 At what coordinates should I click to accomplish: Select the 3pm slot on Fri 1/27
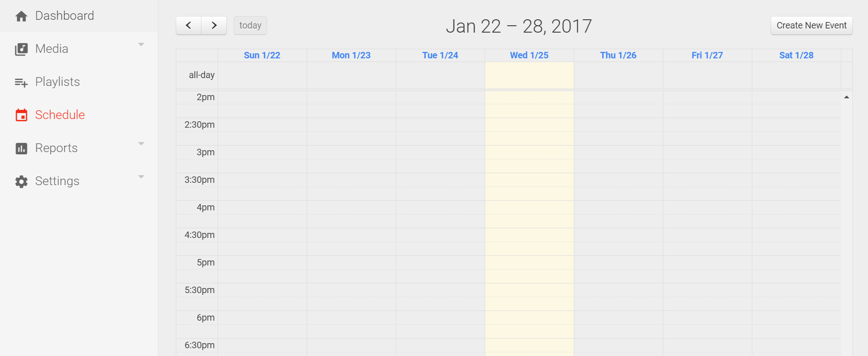pyautogui.click(x=707, y=153)
